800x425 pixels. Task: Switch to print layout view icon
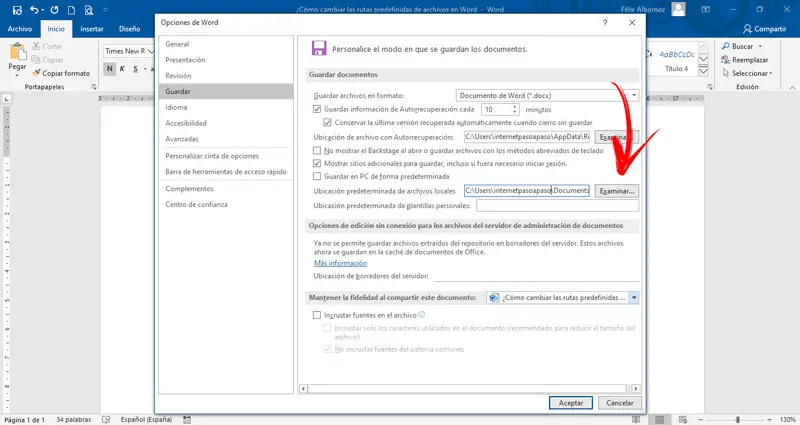pos(660,419)
